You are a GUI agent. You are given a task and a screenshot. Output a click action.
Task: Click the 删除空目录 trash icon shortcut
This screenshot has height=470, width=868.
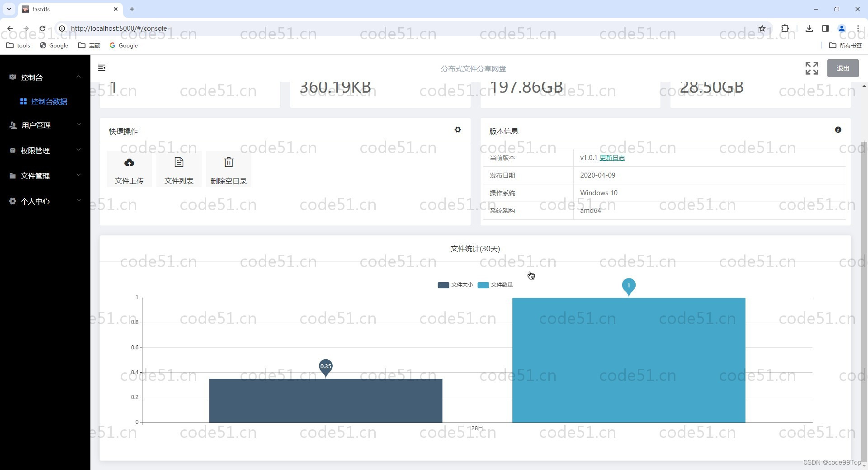tap(229, 162)
